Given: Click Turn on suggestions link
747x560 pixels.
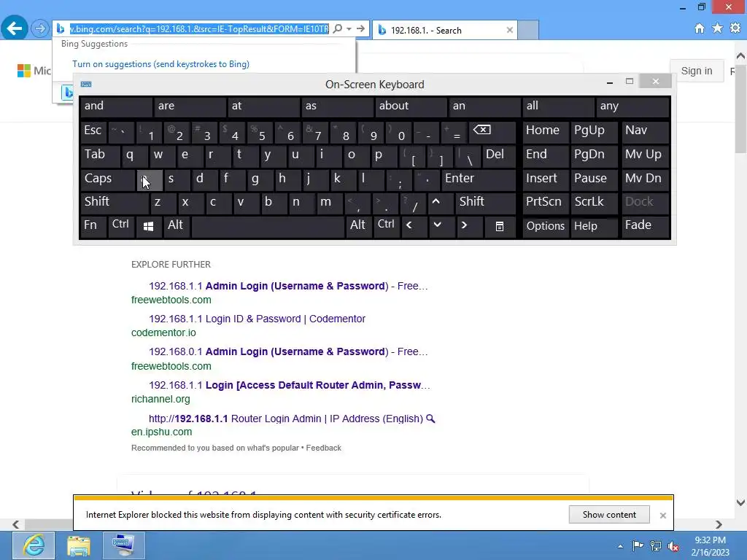Looking at the screenshot, I should pyautogui.click(x=161, y=64).
